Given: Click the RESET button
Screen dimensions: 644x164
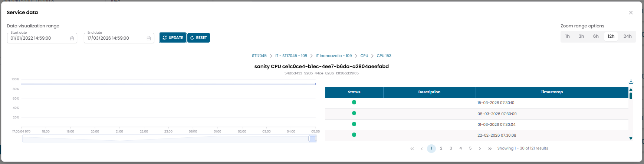Looking at the screenshot, I should click(199, 38).
